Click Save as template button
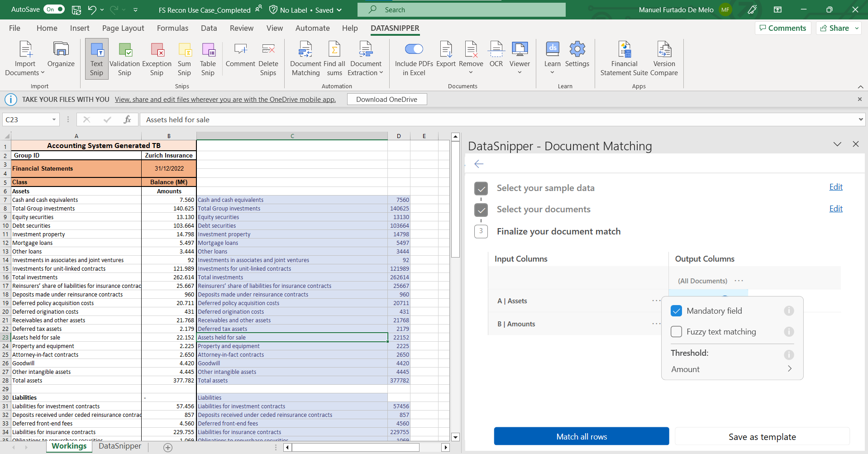Viewport: 868px width, 454px height. [762, 436]
